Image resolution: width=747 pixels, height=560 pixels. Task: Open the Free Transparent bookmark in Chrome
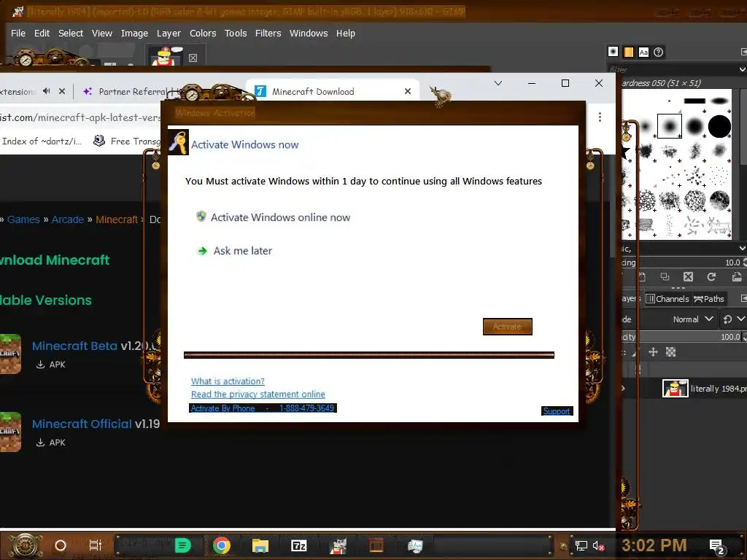128,141
